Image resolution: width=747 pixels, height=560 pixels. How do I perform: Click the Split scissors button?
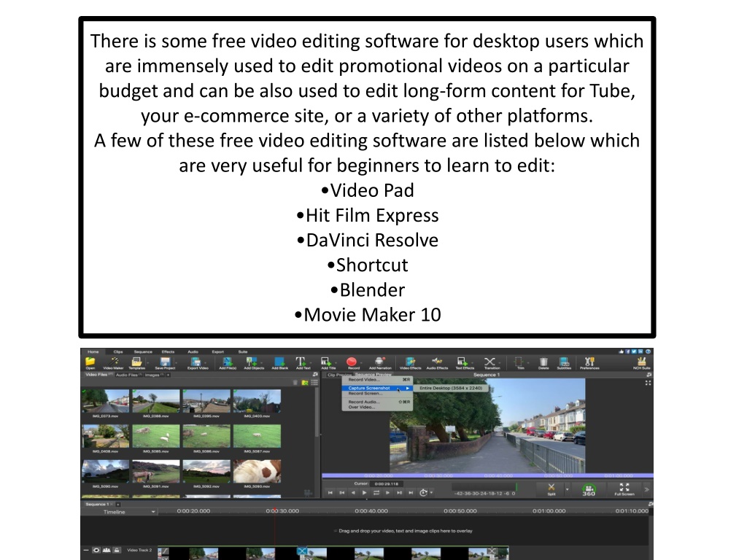pyautogui.click(x=551, y=489)
